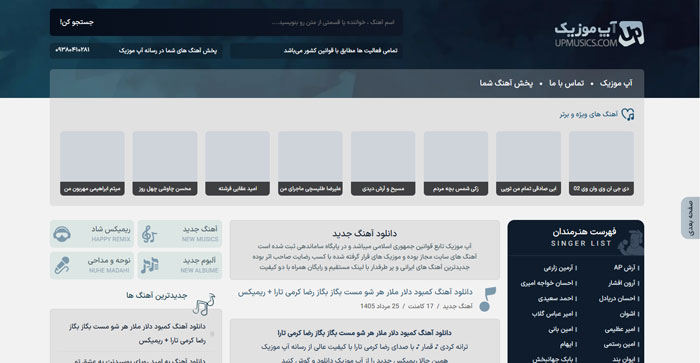Open the امید عقابی فرشته thumbnail
700x363 pixels.
[238, 163]
